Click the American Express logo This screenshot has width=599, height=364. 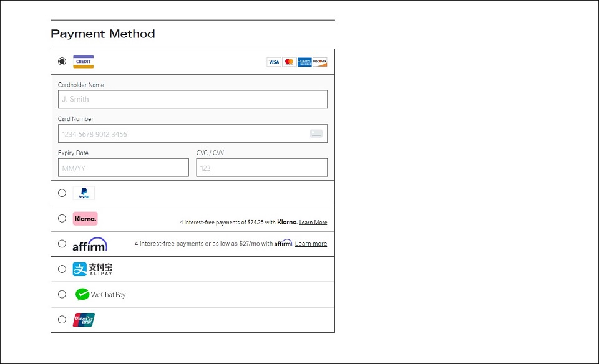304,62
